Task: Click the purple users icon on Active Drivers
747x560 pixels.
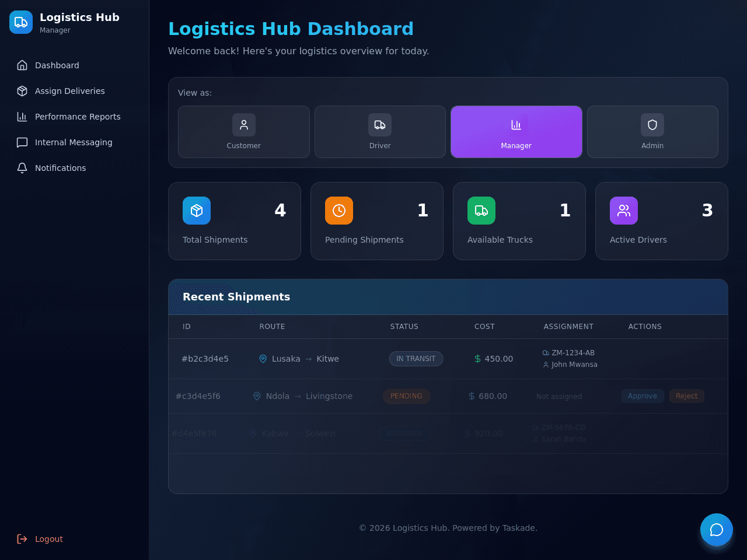Action: coord(624,211)
